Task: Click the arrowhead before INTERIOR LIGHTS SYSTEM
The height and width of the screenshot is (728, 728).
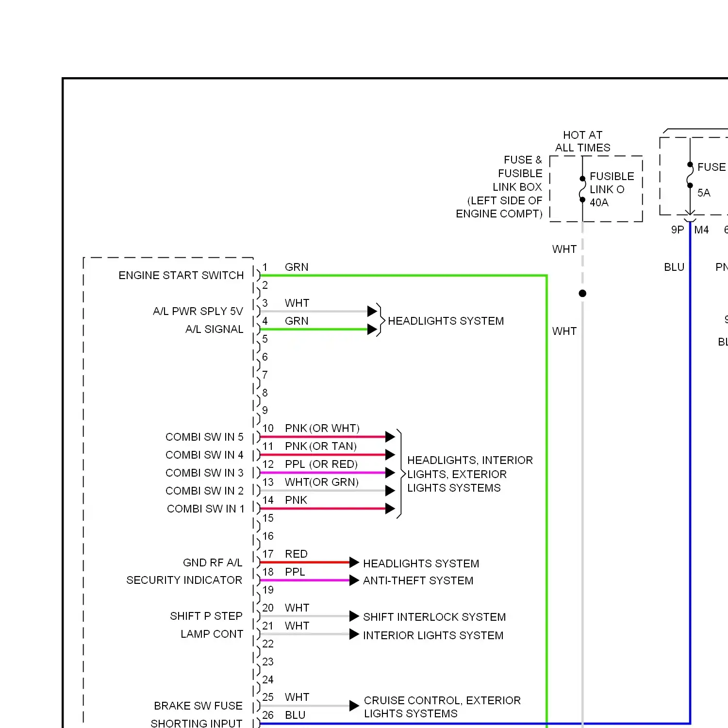Action: [354, 634]
